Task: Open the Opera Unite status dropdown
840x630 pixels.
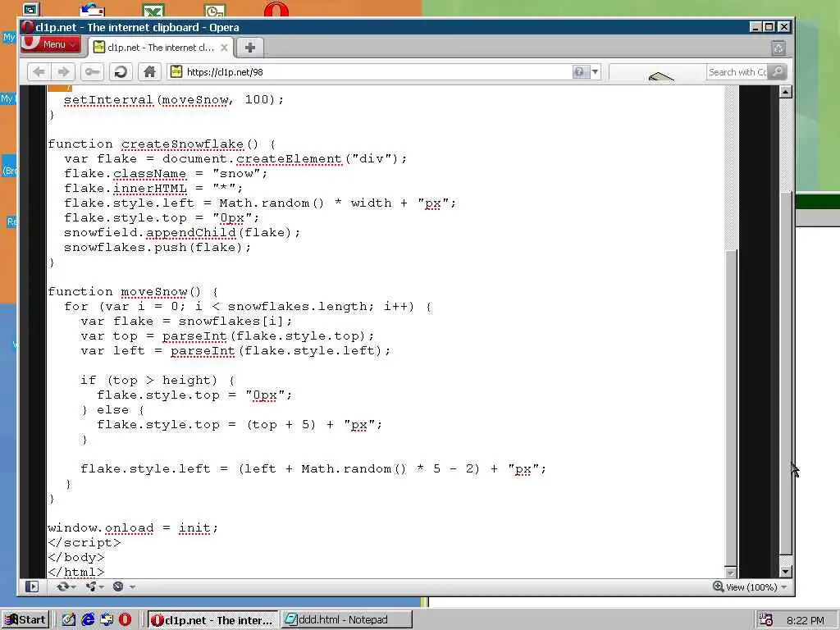Action: click(x=94, y=587)
